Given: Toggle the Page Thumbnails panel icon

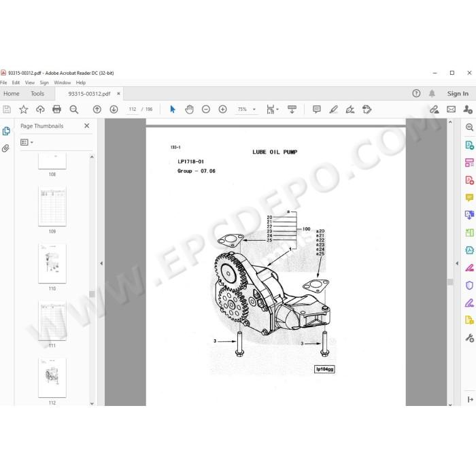Looking at the screenshot, I should [5, 131].
